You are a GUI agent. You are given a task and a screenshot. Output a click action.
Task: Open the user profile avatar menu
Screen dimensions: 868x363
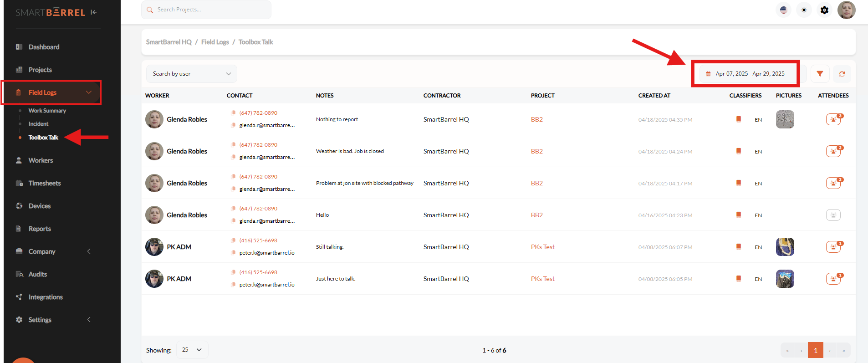pos(846,10)
